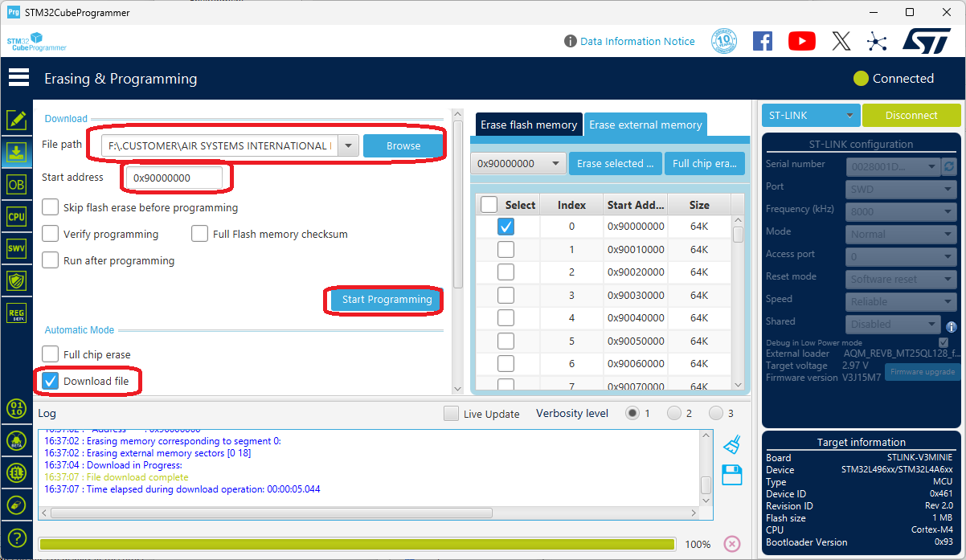Switch to the Erase external memory tab

pyautogui.click(x=645, y=125)
